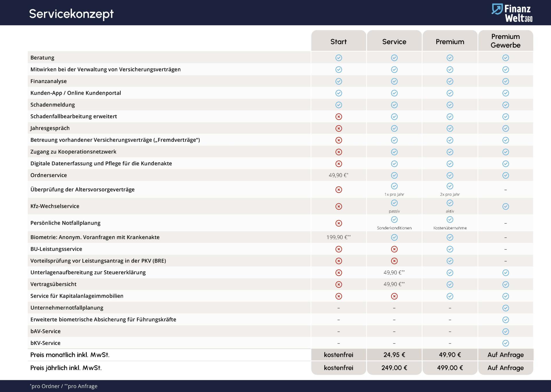Viewport: 551px width, 392px height.
Task: Click Unternehmernotfallplanung checkmark under Premium Gewerbe
Action: pos(506,308)
